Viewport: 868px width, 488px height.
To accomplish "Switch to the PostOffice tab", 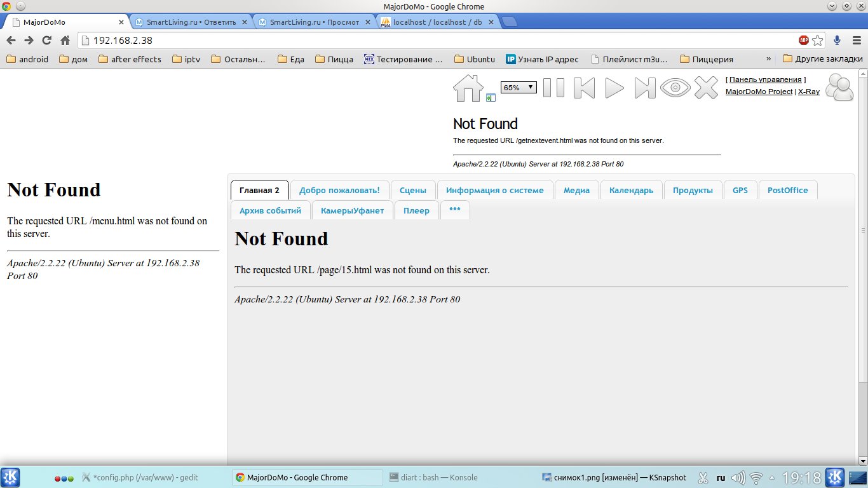I will pos(788,190).
